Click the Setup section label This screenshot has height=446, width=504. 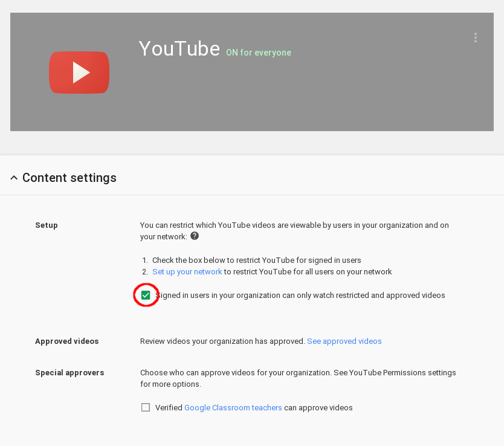(47, 225)
